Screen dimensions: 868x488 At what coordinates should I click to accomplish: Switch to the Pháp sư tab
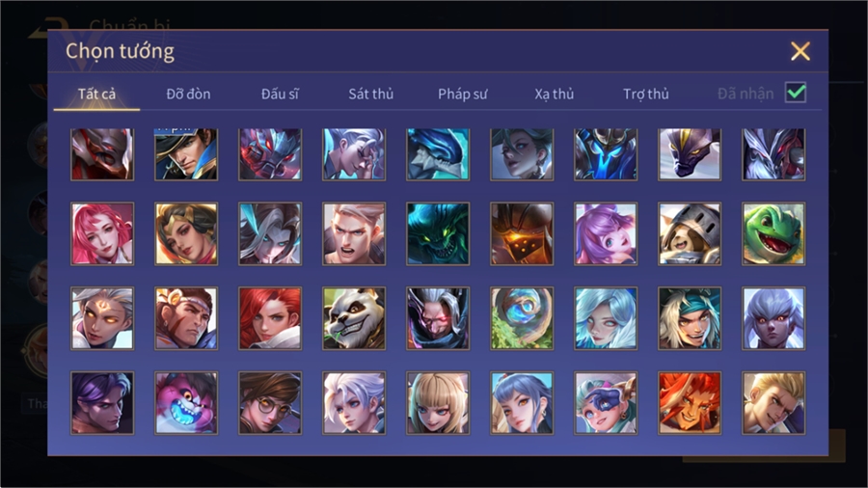point(462,95)
